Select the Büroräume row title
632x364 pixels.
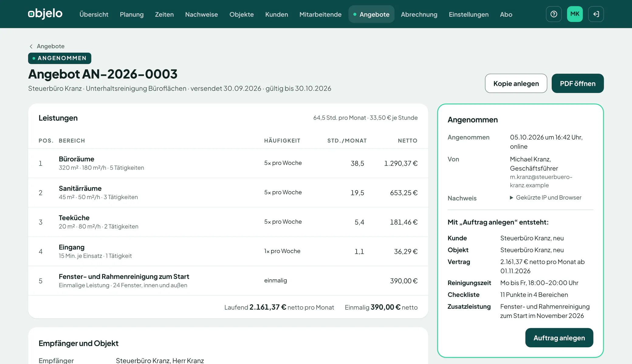[x=76, y=159]
